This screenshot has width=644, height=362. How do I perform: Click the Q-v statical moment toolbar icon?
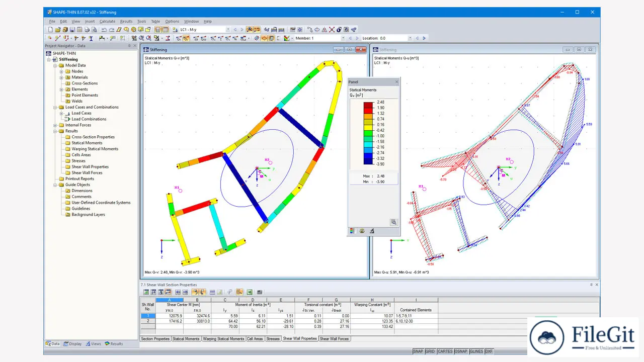[x=186, y=38]
